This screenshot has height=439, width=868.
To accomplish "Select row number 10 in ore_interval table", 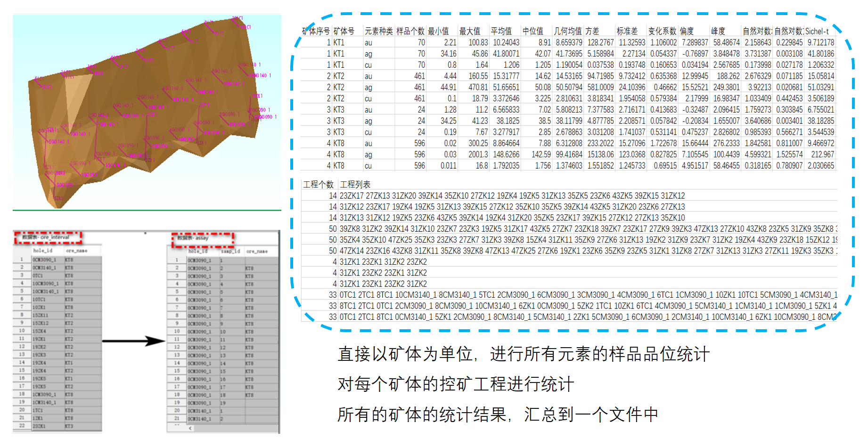I will tap(22, 331).
